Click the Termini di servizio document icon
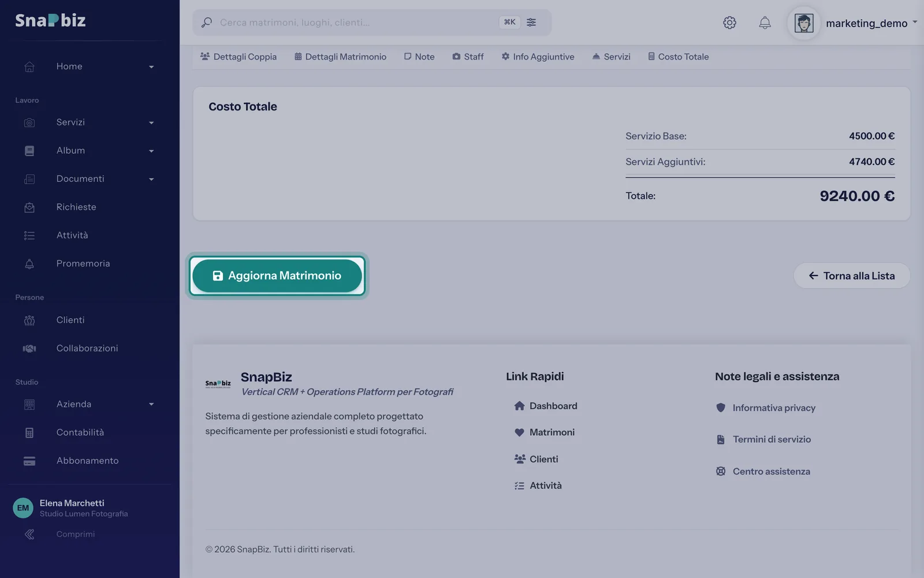This screenshot has height=578, width=924. click(721, 439)
